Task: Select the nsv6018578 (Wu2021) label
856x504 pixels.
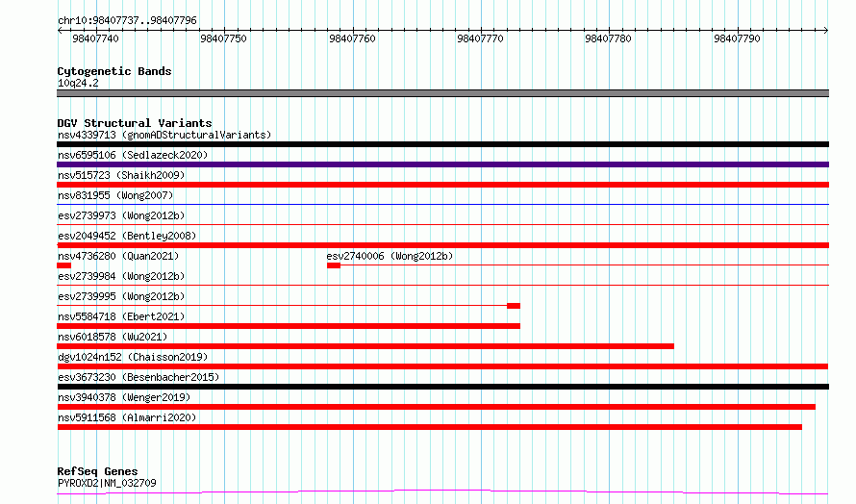Action: click(x=113, y=337)
